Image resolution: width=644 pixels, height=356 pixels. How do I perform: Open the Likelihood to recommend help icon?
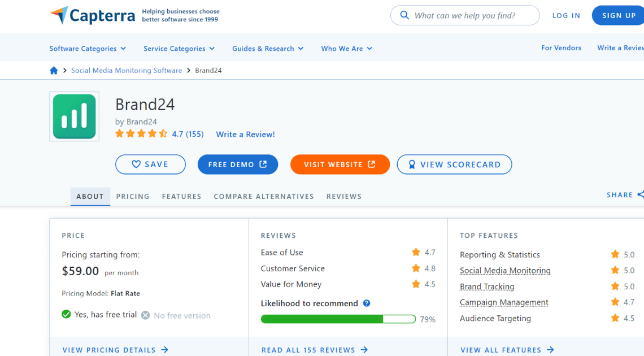(x=366, y=303)
